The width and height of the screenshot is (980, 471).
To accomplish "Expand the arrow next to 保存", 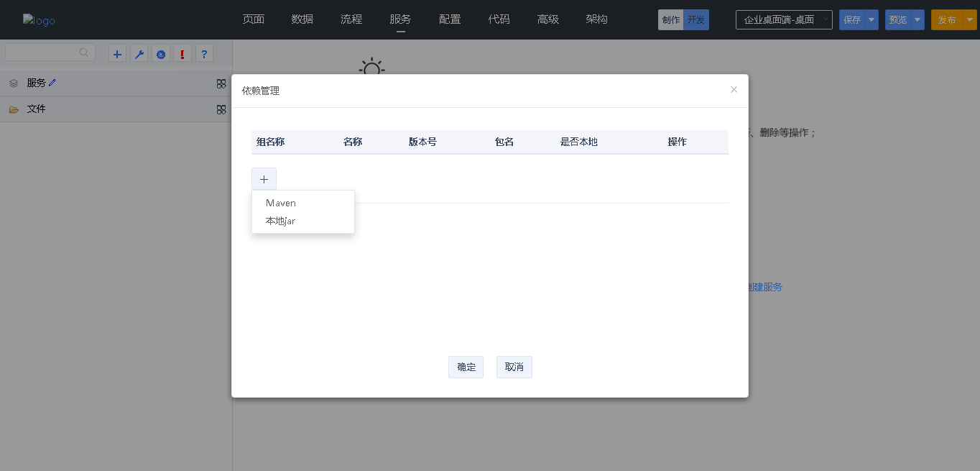I will pyautogui.click(x=872, y=20).
